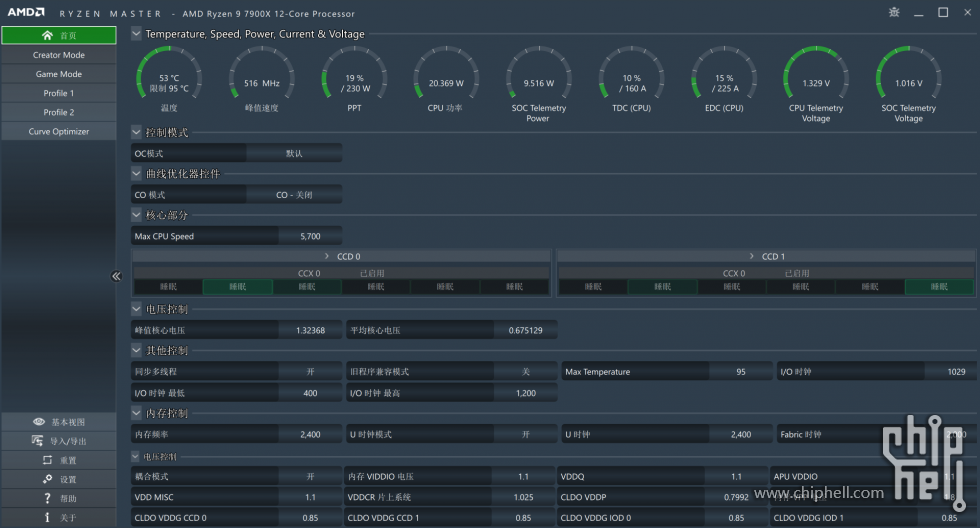Collapse Temperature, Speed, Power section
This screenshot has width=980, height=528.
pyautogui.click(x=136, y=34)
